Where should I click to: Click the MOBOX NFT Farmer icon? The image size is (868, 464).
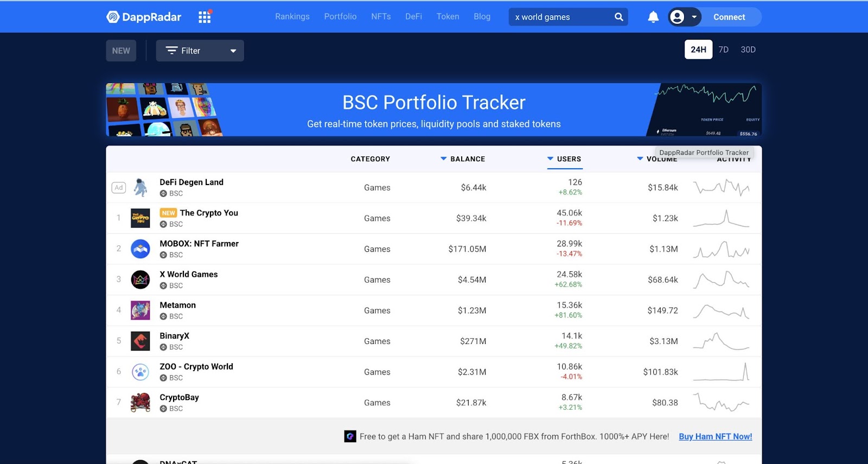(141, 249)
